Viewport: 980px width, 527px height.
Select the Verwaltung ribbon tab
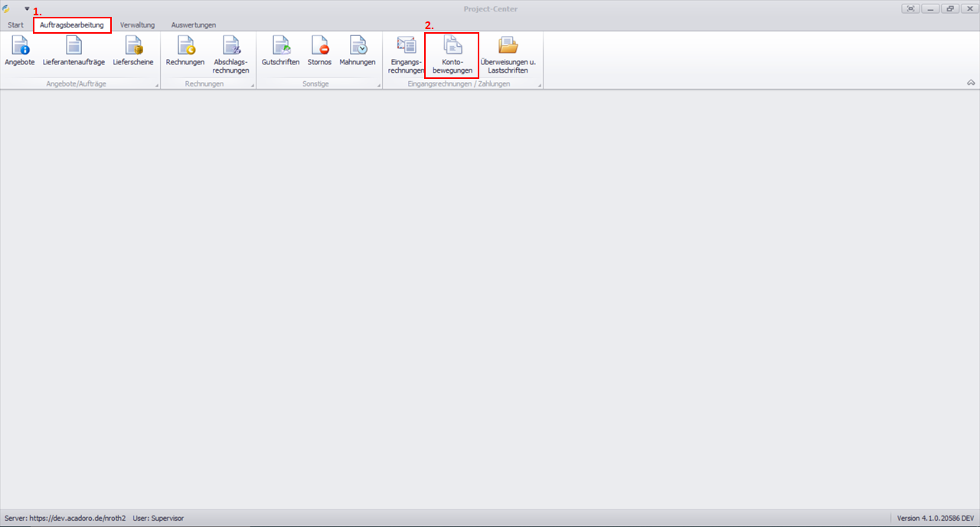(137, 25)
